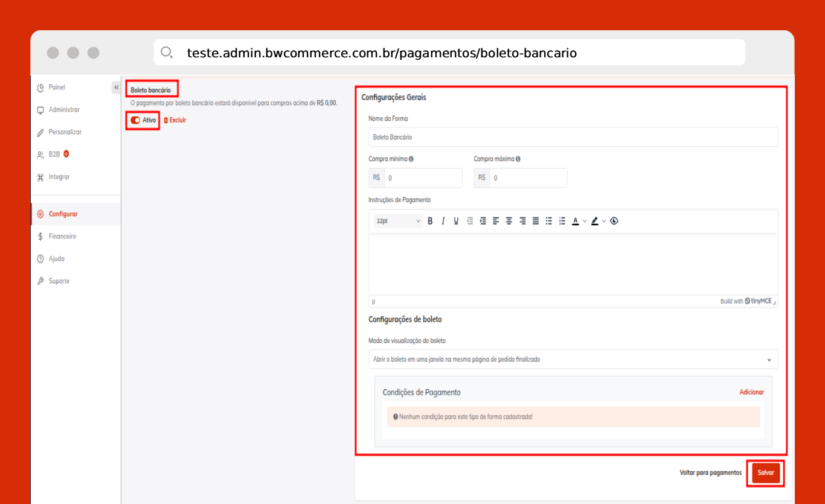The height and width of the screenshot is (504, 825).
Task: Click the preview eye icon in editor toolbar
Action: coord(614,221)
